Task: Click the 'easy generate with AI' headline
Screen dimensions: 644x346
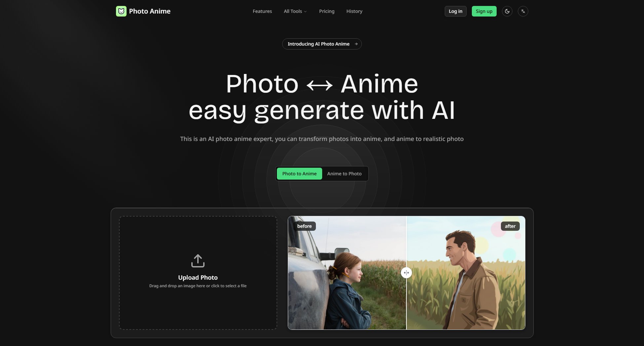Action: (322, 111)
